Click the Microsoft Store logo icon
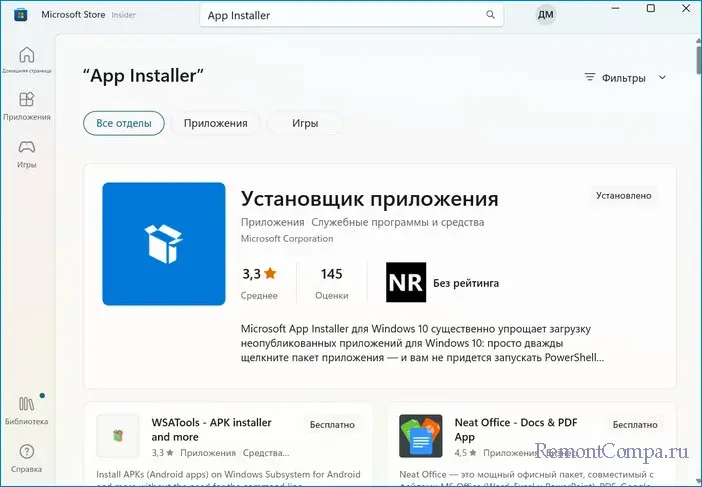The image size is (702, 487). (x=20, y=15)
